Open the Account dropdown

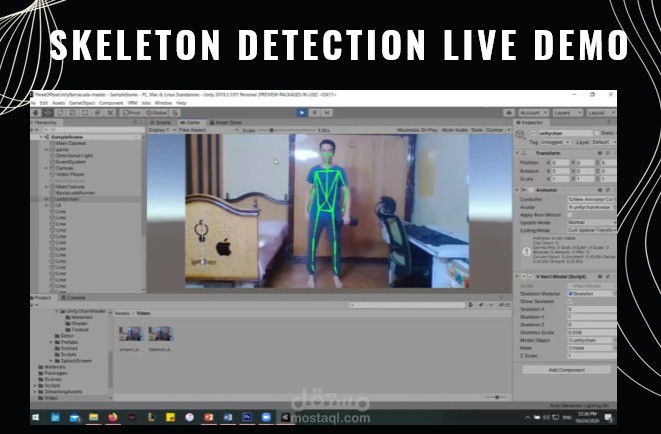point(533,113)
